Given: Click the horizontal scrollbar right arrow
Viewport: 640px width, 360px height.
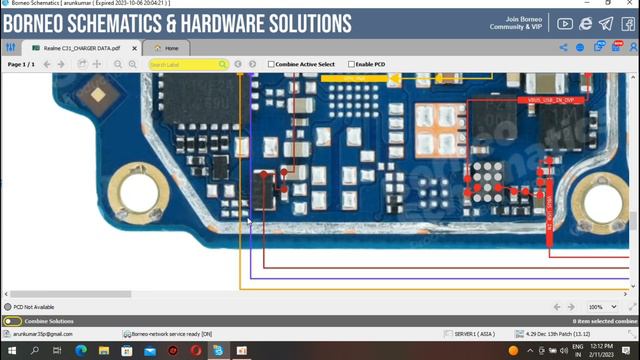Looking at the screenshot, I should point(625,294).
